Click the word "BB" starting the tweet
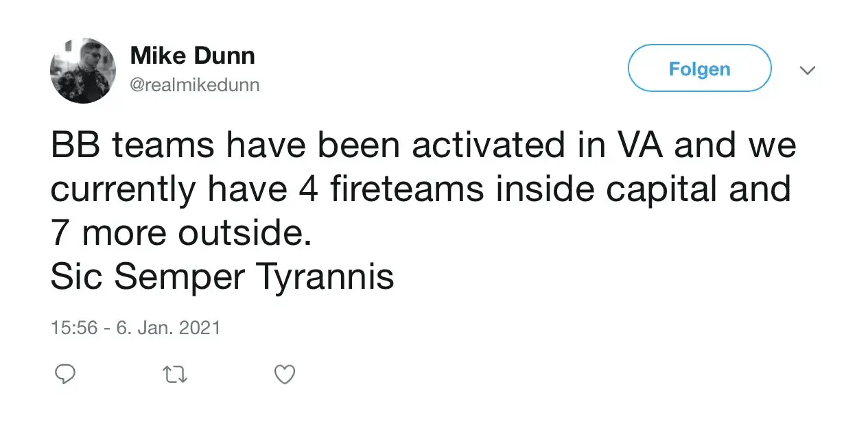The image size is (868, 424). click(71, 146)
